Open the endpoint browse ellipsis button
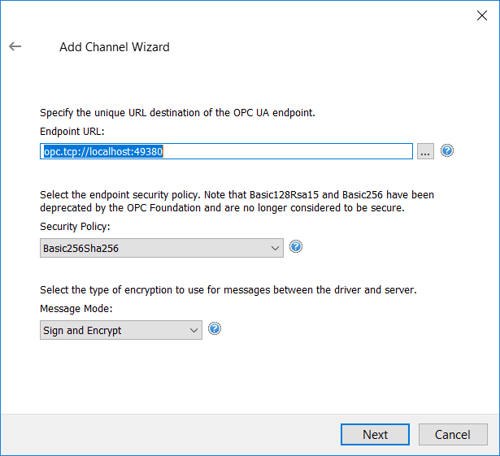The height and width of the screenshot is (456, 500). [x=425, y=151]
